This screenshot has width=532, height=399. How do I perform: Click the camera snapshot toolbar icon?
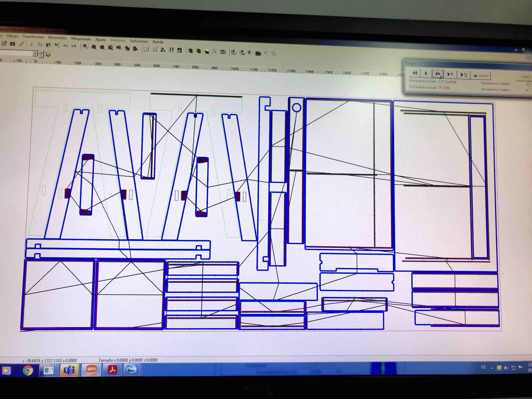13,44
